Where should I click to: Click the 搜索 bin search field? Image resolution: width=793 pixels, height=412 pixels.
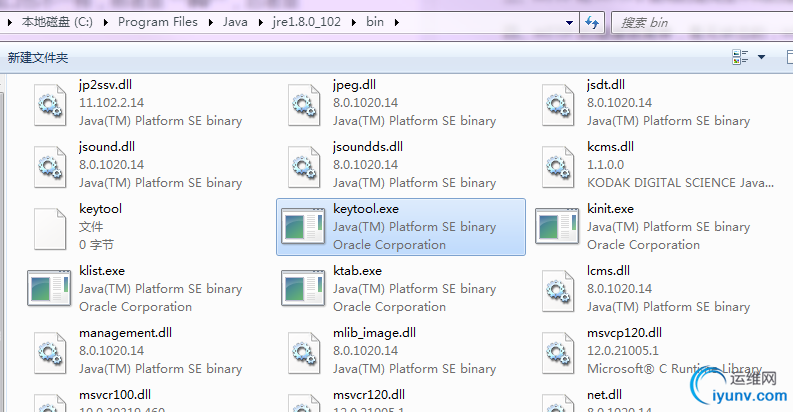click(x=702, y=23)
